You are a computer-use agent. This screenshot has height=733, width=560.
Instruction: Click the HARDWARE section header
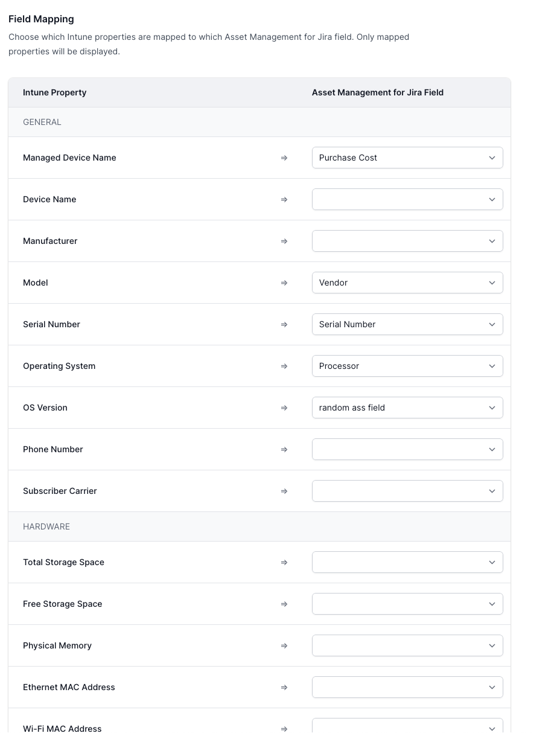tap(46, 527)
